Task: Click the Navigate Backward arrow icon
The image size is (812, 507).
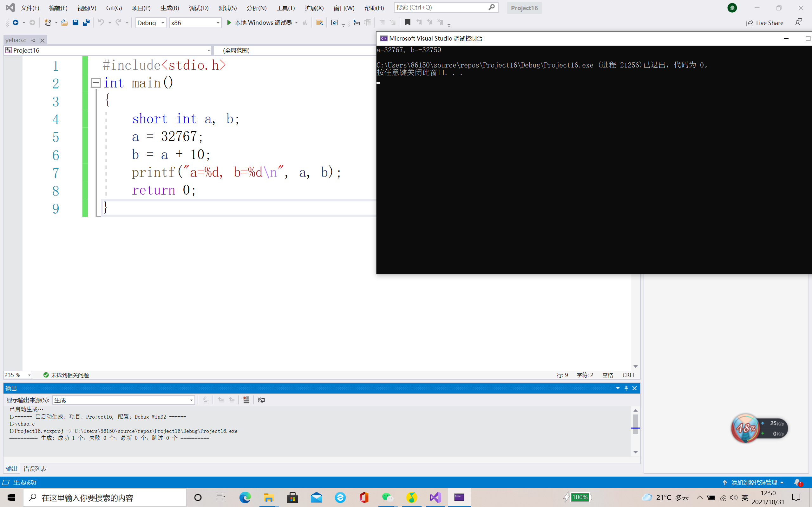Action: (16, 22)
